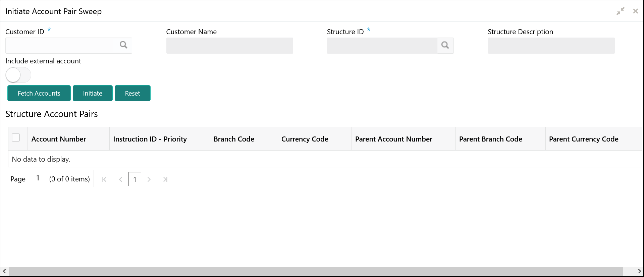
Task: Click the page number 1 box
Action: point(135,179)
